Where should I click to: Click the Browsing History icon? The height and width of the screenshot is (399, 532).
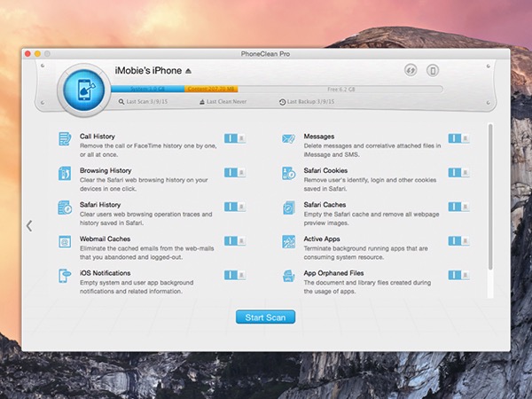(x=65, y=174)
